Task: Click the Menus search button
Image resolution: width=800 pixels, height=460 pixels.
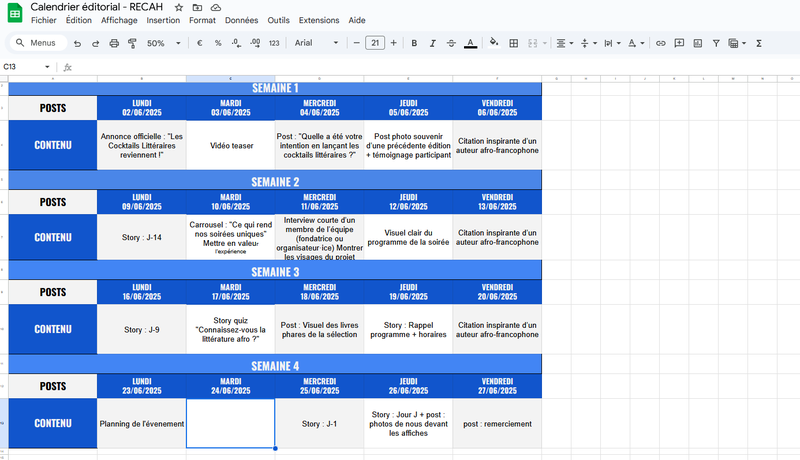Action: pos(35,43)
